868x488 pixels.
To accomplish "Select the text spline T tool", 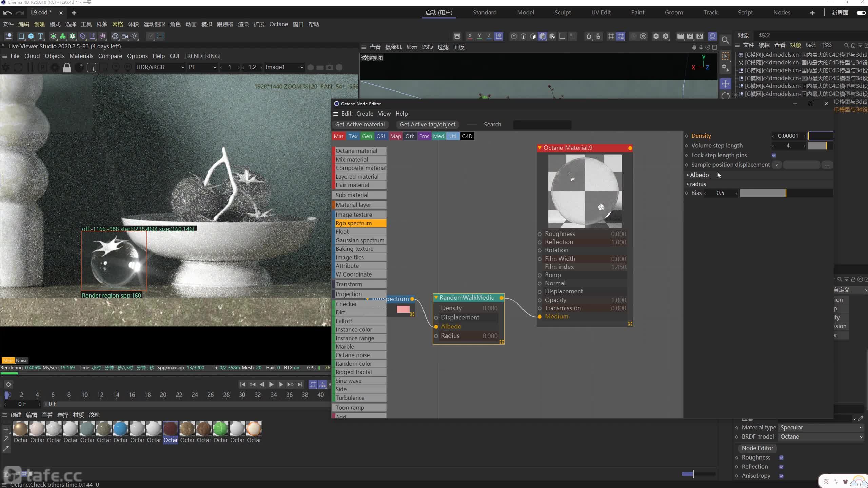I will coord(41,36).
